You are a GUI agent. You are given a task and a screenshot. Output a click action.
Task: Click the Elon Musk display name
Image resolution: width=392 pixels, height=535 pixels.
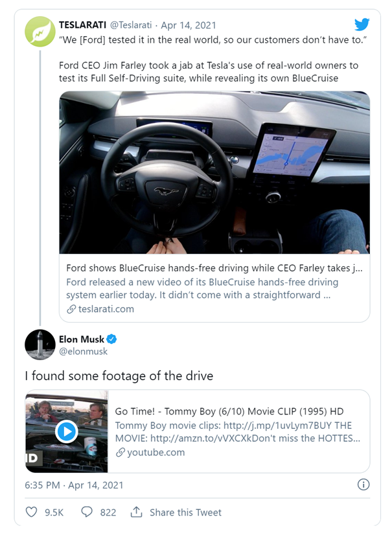[81, 339]
